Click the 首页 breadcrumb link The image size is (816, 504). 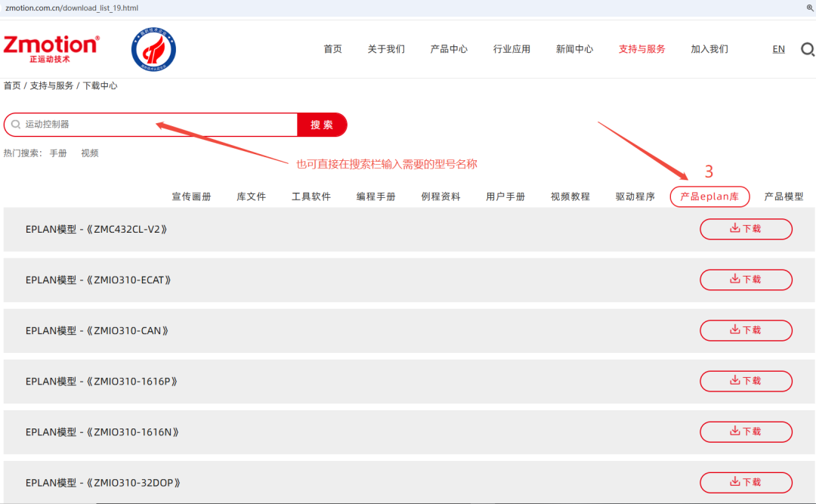pyautogui.click(x=11, y=85)
